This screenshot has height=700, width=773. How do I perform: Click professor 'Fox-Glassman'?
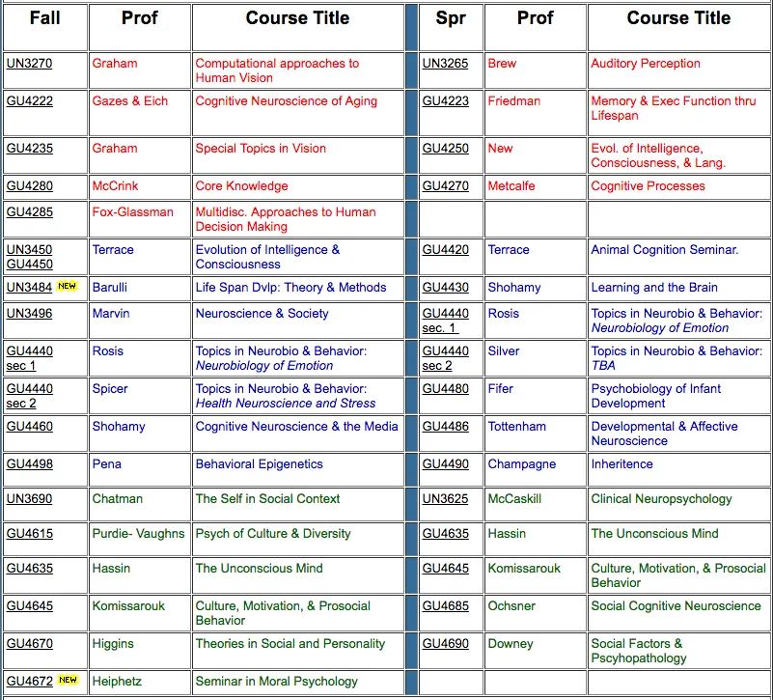132,212
